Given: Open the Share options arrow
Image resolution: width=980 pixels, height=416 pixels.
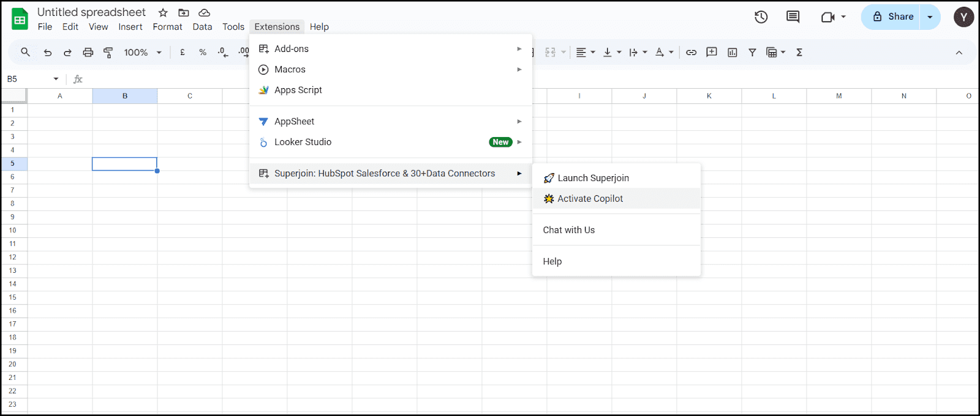Looking at the screenshot, I should [x=930, y=17].
